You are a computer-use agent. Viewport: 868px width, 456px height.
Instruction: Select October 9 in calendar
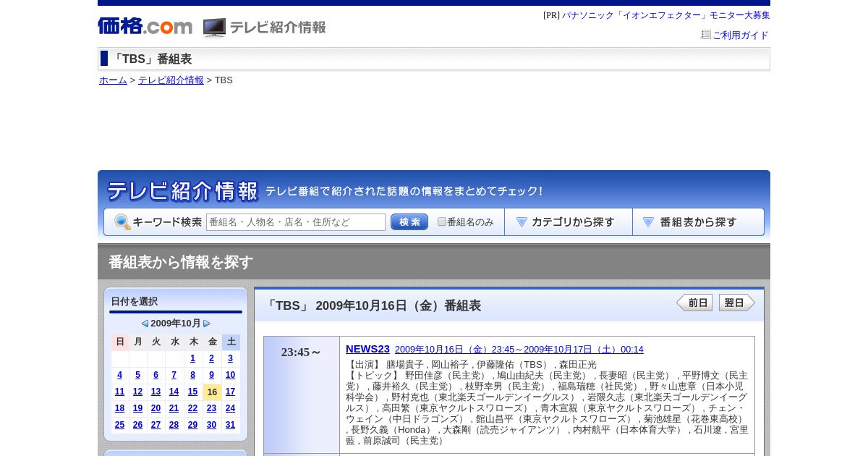(x=212, y=375)
